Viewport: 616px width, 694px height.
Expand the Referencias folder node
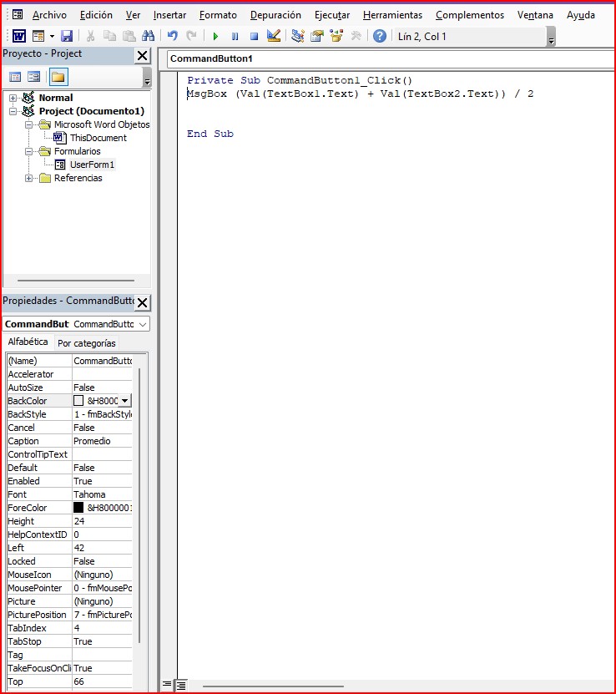[x=30, y=178]
